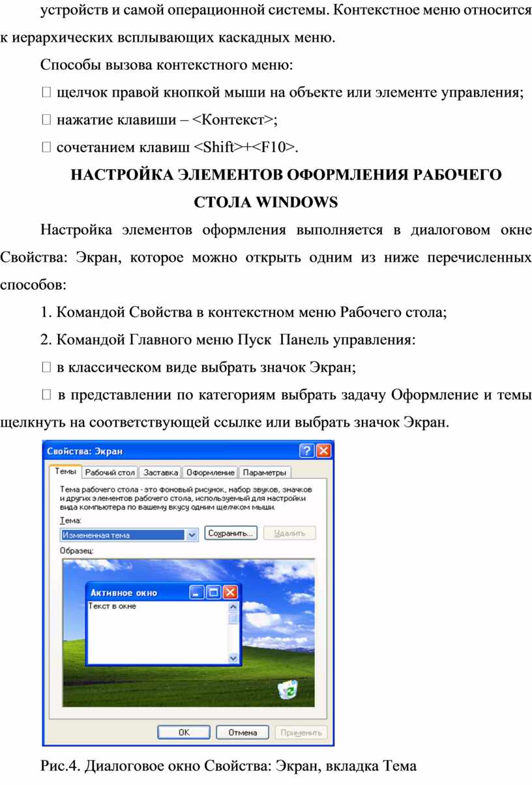The image size is (532, 785).
Task: Confirm with the OK button
Action: (185, 732)
